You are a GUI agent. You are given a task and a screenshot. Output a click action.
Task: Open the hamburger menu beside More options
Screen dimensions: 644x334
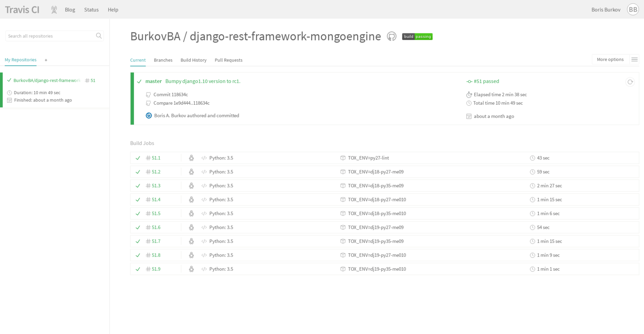pyautogui.click(x=634, y=60)
